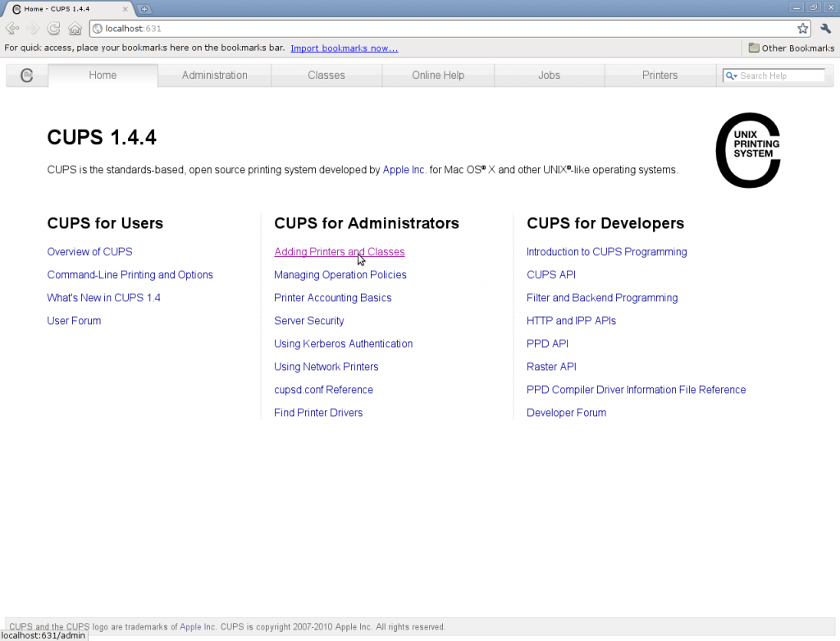Open the cupsd.conf Reference link
This screenshot has width=840, height=641.
[x=323, y=390]
